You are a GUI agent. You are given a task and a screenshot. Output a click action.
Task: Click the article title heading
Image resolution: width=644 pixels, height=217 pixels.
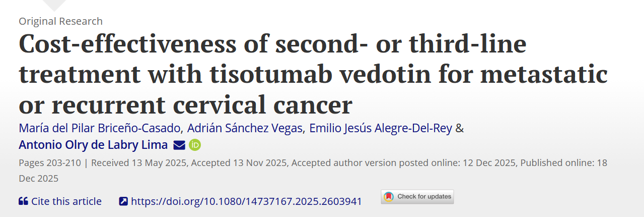coord(312,75)
